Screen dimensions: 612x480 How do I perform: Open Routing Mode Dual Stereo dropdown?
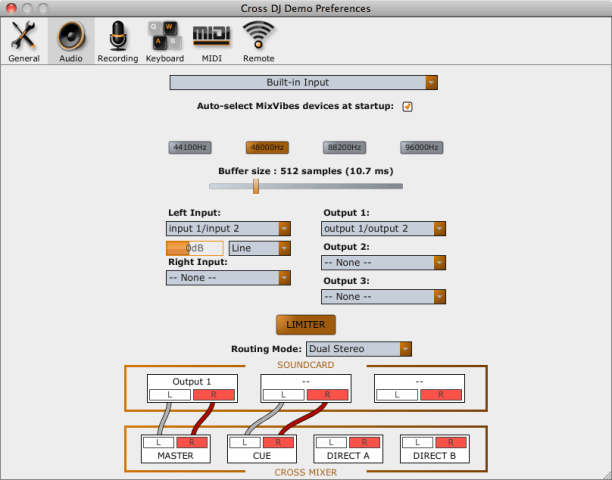(359, 349)
